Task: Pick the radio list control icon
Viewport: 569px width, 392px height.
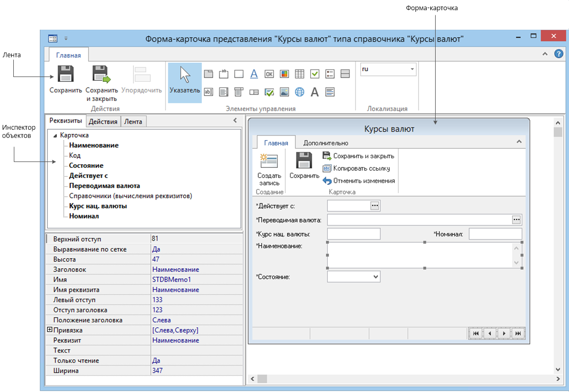Action: (329, 74)
